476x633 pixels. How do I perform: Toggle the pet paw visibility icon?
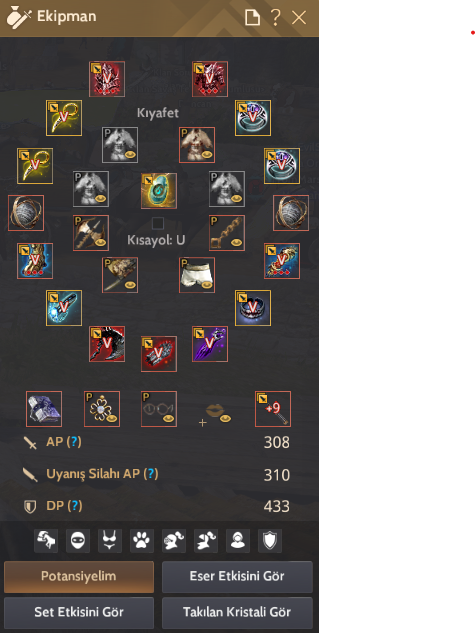click(x=142, y=540)
